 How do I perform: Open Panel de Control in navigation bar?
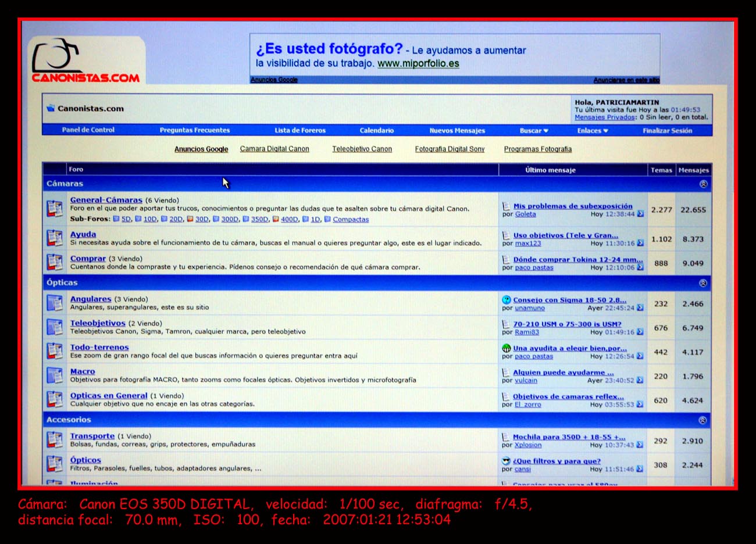pyautogui.click(x=88, y=130)
